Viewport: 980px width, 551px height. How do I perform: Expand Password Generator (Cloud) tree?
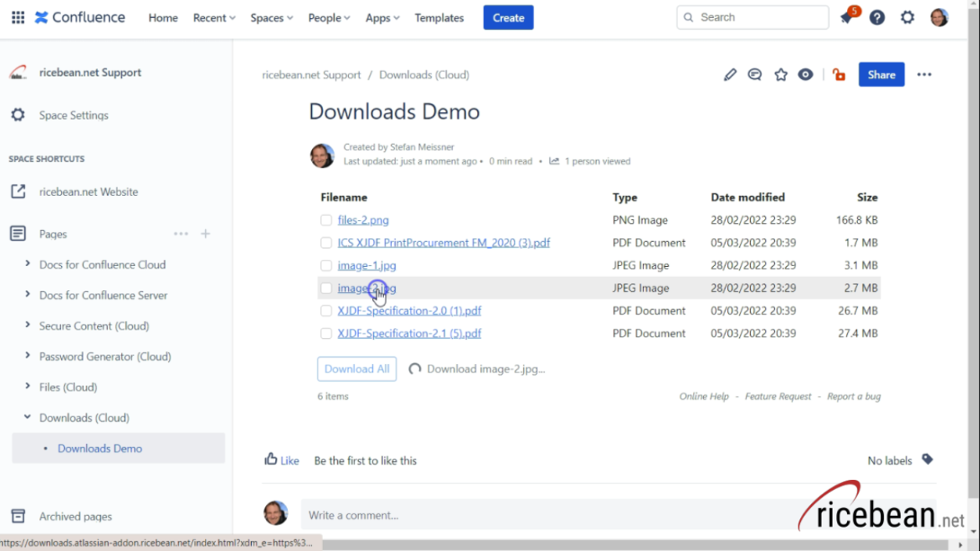pyautogui.click(x=28, y=355)
